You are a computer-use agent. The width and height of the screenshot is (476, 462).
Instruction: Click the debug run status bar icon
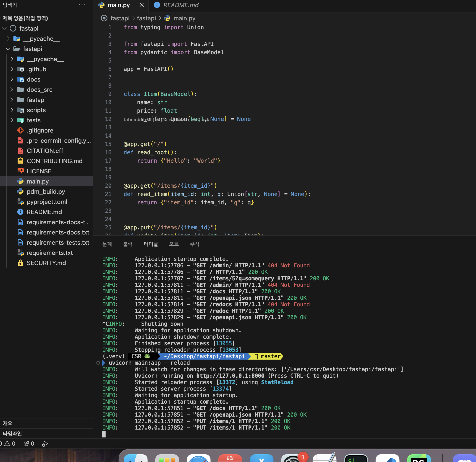(45, 444)
